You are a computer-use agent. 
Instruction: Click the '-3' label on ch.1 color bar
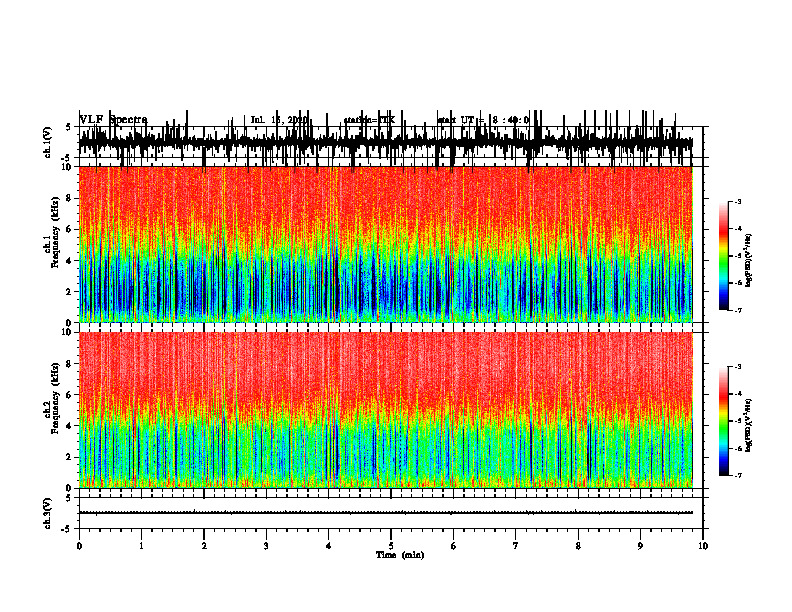point(738,201)
